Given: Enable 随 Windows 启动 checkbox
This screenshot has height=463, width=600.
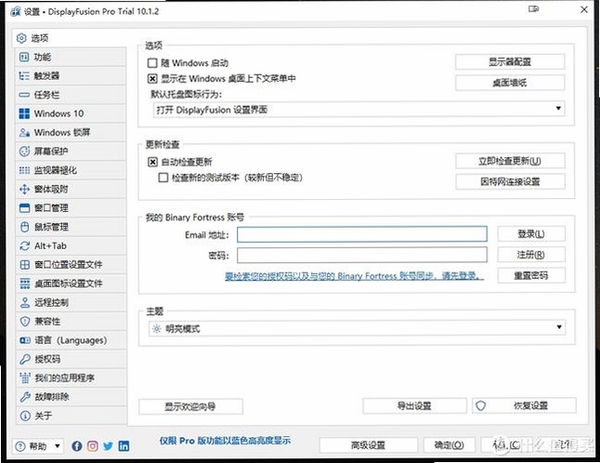Looking at the screenshot, I should (x=152, y=63).
